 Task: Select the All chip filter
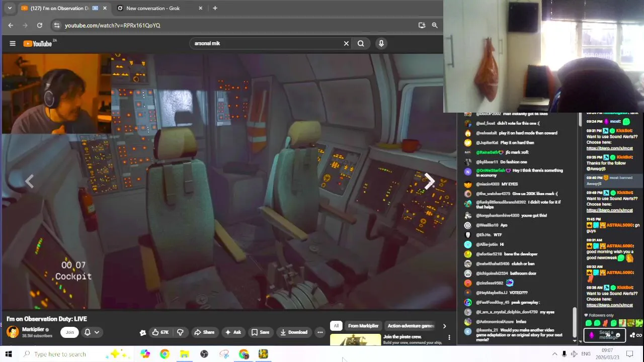point(336,326)
